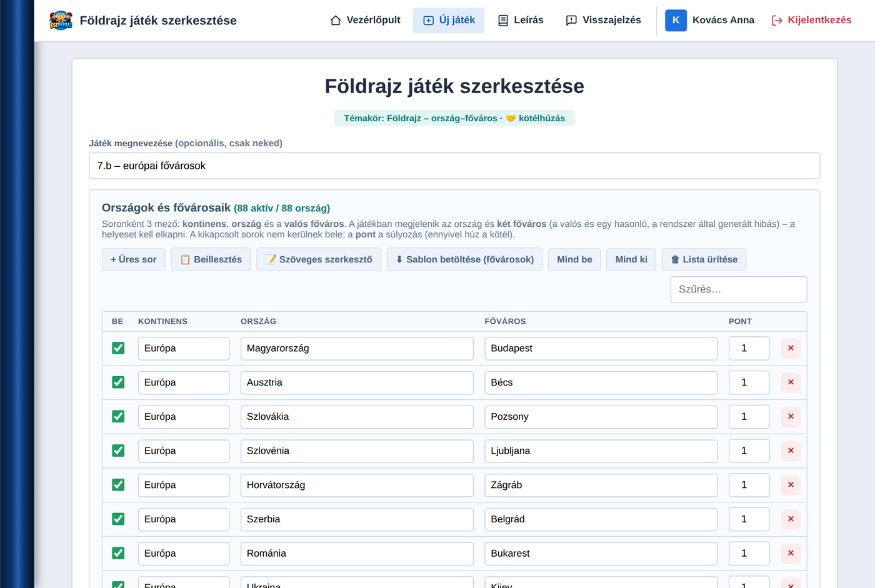Viewport: 875px width, 588px height.
Task: Click the Kijelentkezés logout icon
Action: [x=777, y=21]
